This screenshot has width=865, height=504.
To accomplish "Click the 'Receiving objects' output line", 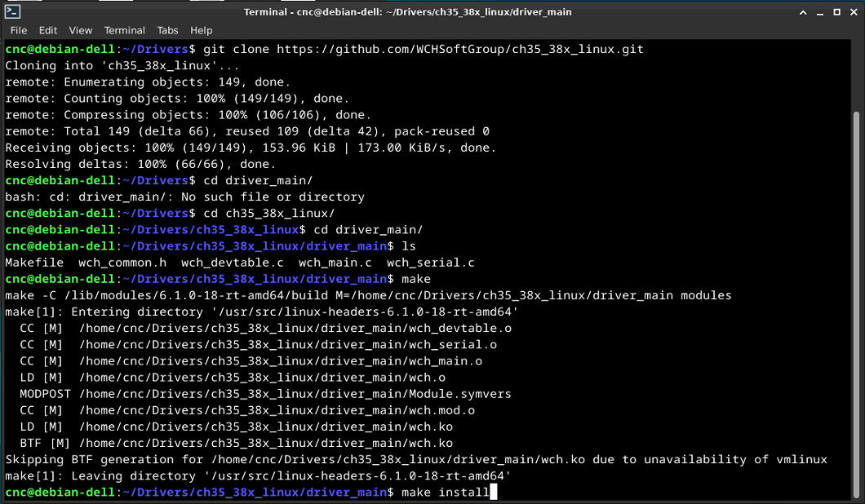I will (x=251, y=148).
